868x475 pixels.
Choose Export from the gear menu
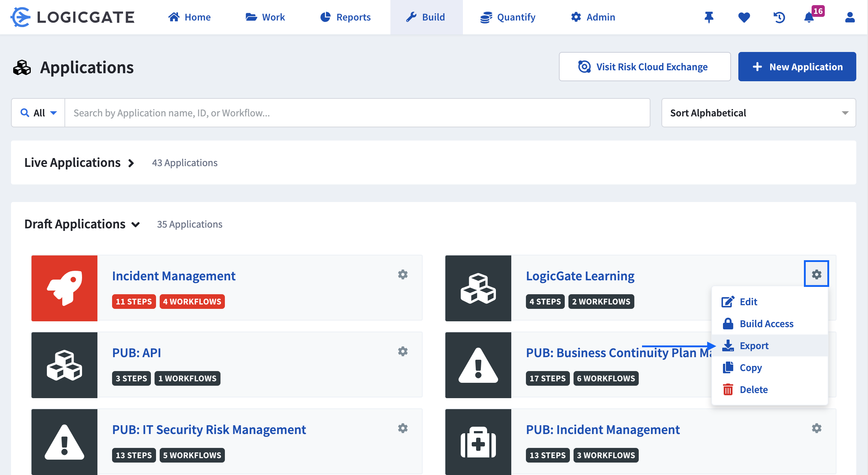pyautogui.click(x=769, y=345)
